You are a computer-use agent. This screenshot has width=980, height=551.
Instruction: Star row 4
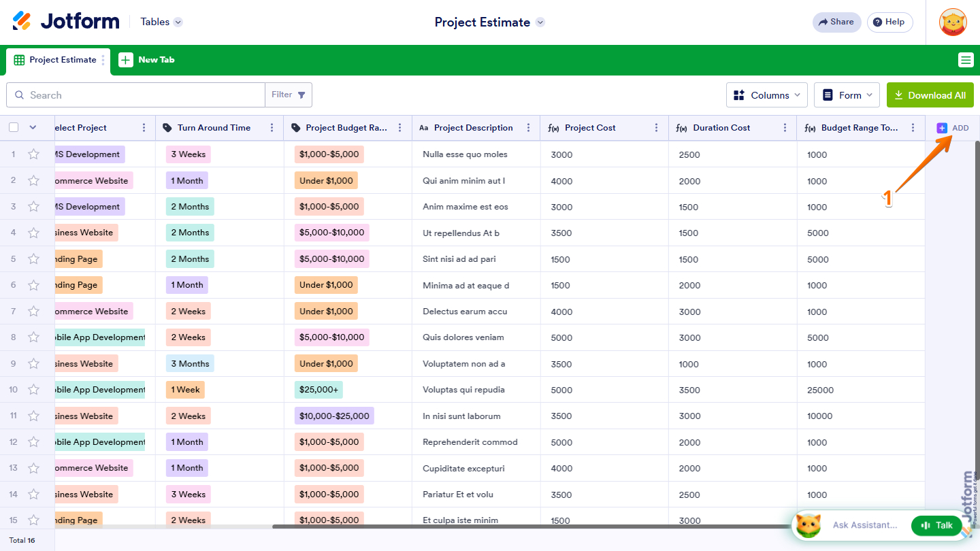pos(33,233)
